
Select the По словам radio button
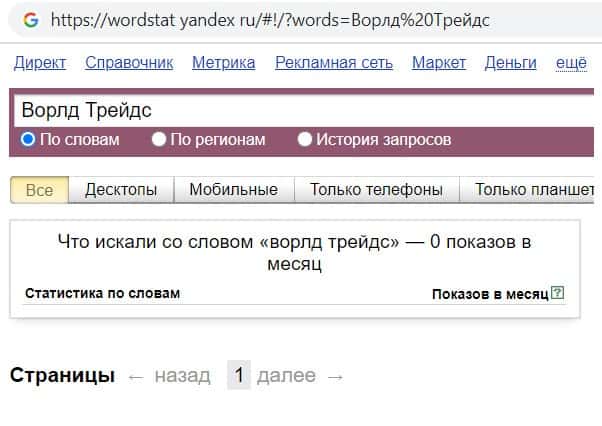tap(28, 139)
